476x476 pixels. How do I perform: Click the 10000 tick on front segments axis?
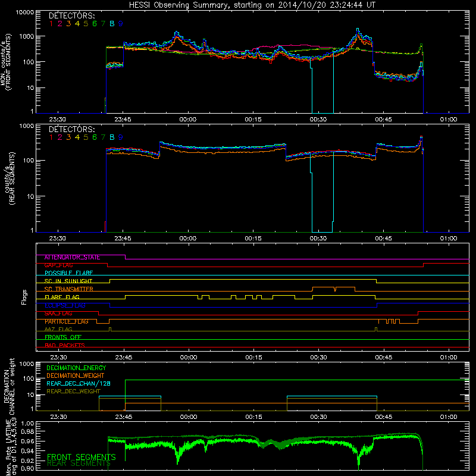(x=25, y=12)
